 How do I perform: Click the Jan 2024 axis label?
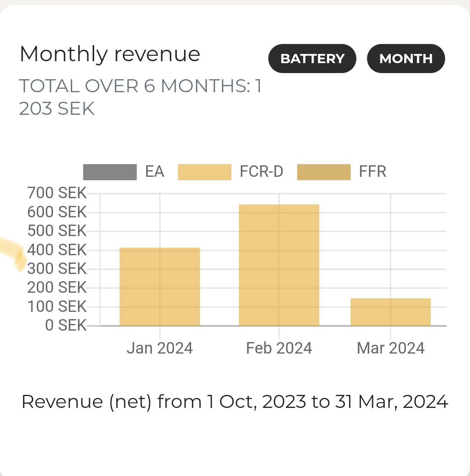click(160, 348)
